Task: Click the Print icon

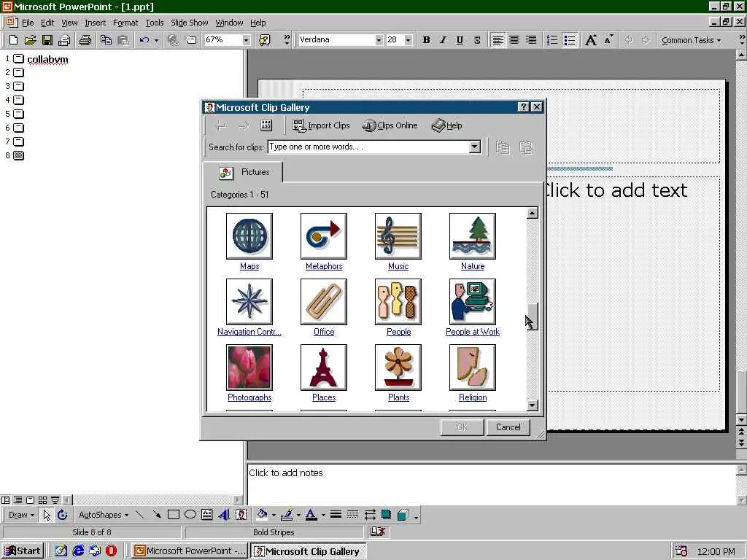Action: 85,40
